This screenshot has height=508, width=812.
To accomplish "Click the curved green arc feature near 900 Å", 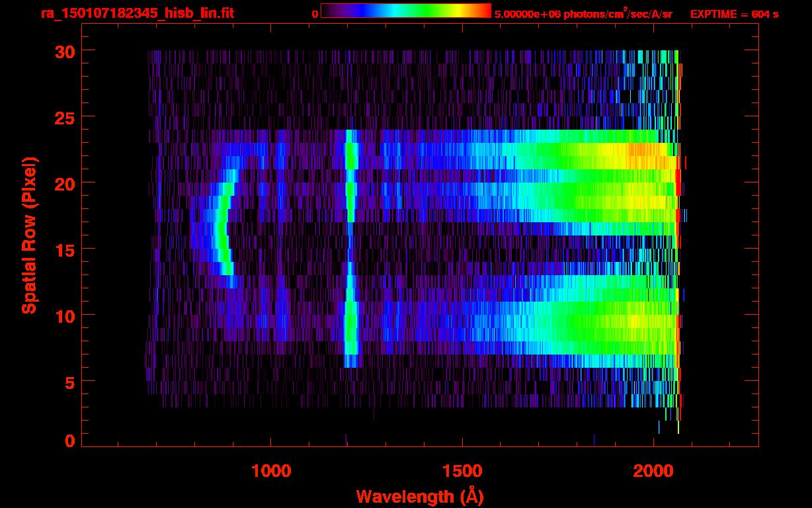I will (222, 228).
